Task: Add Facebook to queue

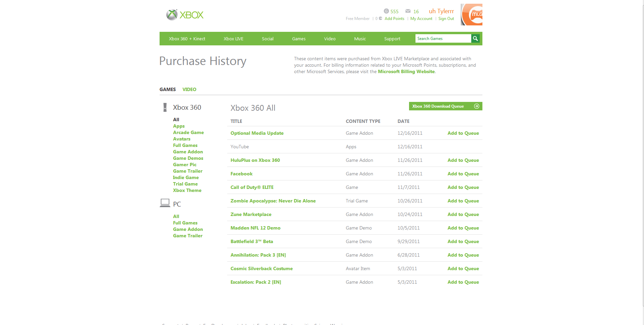Action: coord(463,174)
